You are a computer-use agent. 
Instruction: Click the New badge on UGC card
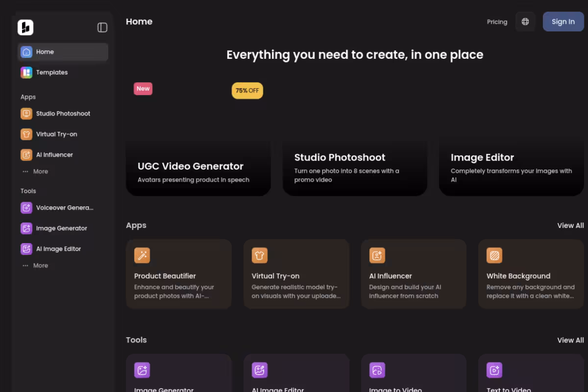pos(143,89)
